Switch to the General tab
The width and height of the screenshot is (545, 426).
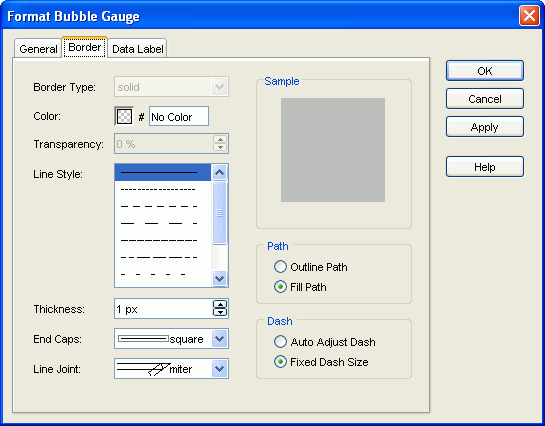coord(38,49)
